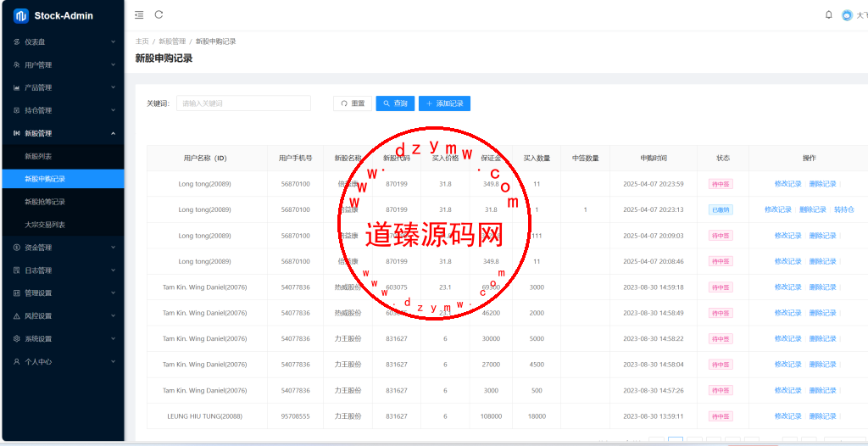
Task: Click 删除记录 for the 2023-08-30 13:59:11 row
Action: (822, 416)
